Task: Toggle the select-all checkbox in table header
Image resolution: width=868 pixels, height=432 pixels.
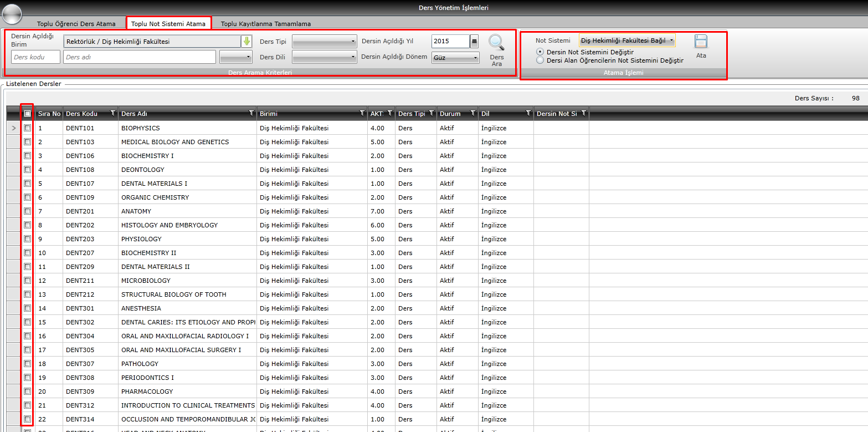Action: point(27,113)
